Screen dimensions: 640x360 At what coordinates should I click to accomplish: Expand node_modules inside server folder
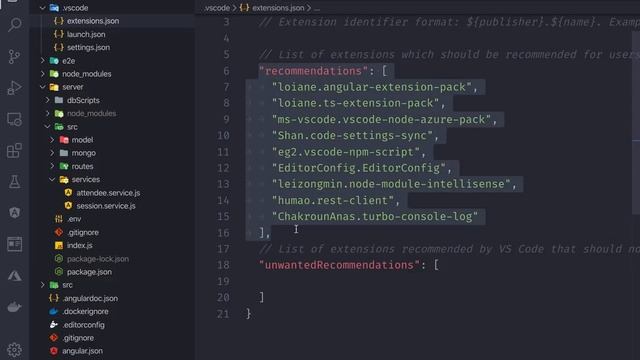pyautogui.click(x=47, y=113)
